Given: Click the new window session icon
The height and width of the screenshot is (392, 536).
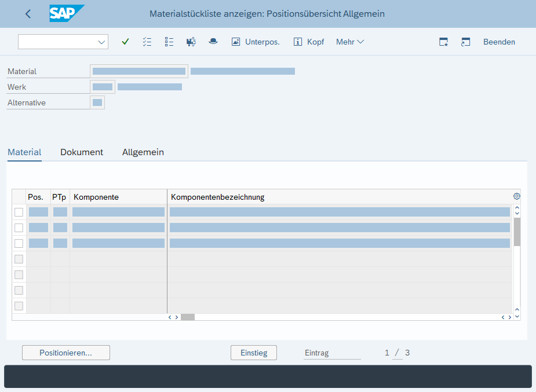Looking at the screenshot, I should tap(444, 42).
